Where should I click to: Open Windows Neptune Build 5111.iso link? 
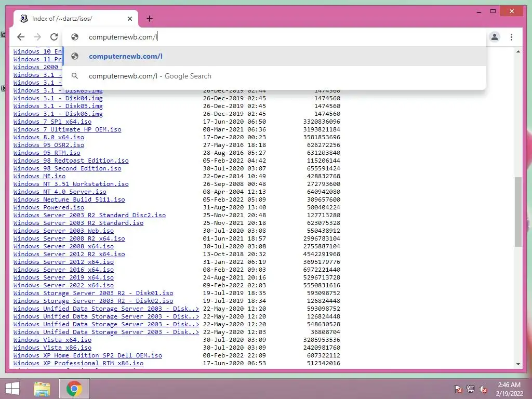click(x=69, y=200)
